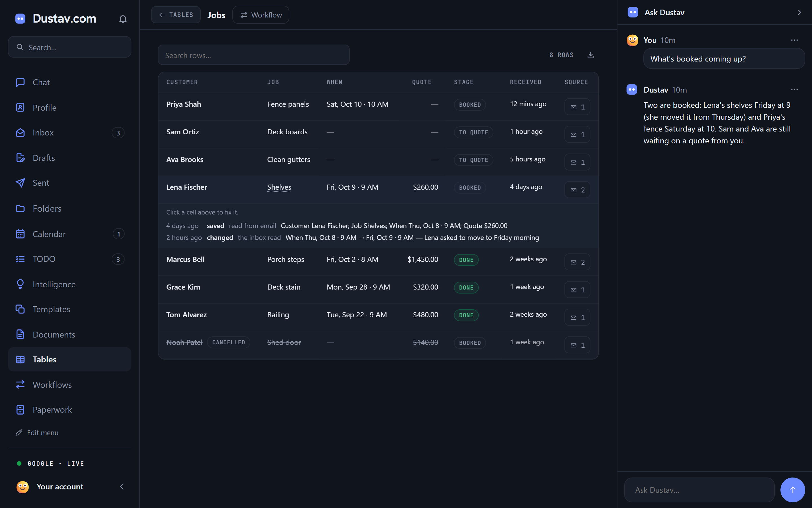
Task: Focus the Search rows field
Action: pyautogui.click(x=254, y=55)
